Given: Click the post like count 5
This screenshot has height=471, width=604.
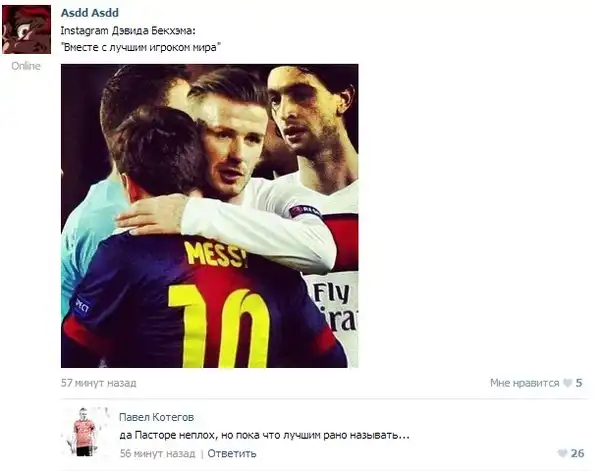Looking at the screenshot, I should click(579, 383).
